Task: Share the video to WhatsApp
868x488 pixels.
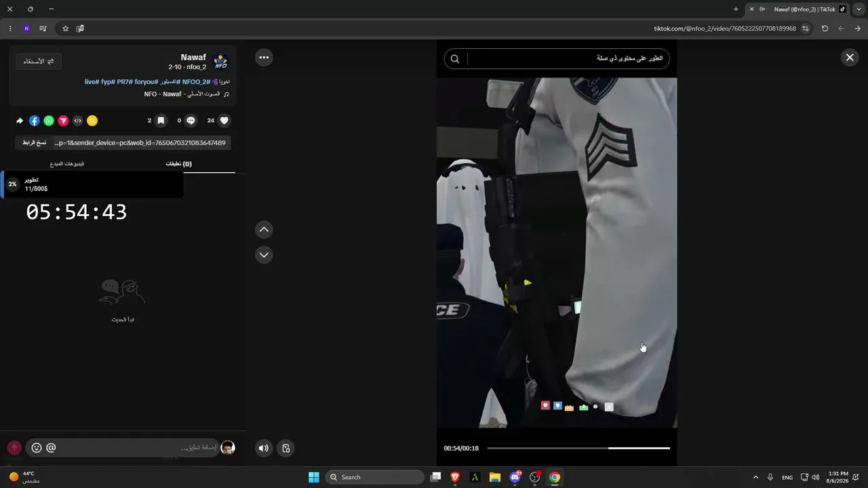Action: point(49,121)
